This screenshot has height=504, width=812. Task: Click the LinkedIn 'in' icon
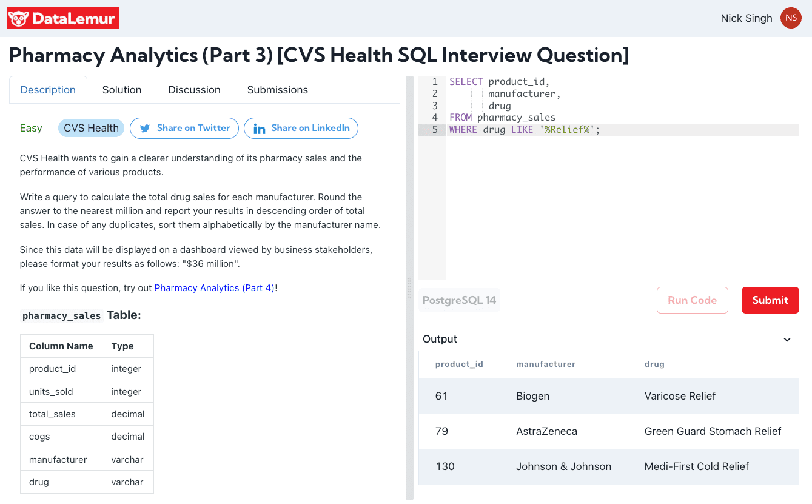pyautogui.click(x=259, y=129)
